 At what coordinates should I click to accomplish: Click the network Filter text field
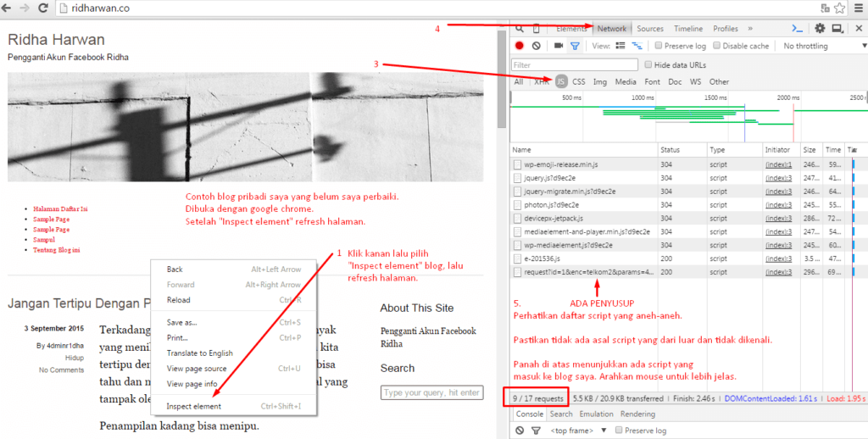pos(575,64)
